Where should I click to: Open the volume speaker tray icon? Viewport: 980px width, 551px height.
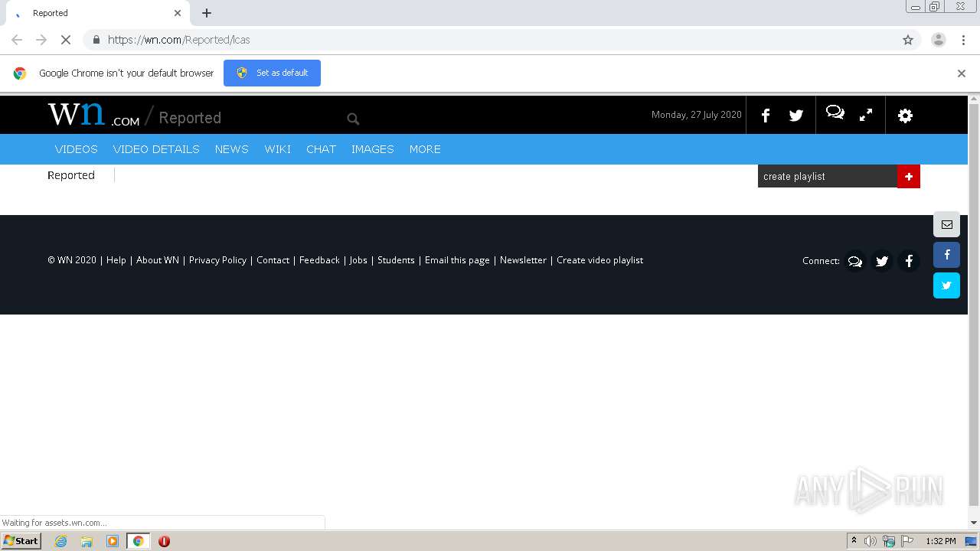(x=871, y=541)
